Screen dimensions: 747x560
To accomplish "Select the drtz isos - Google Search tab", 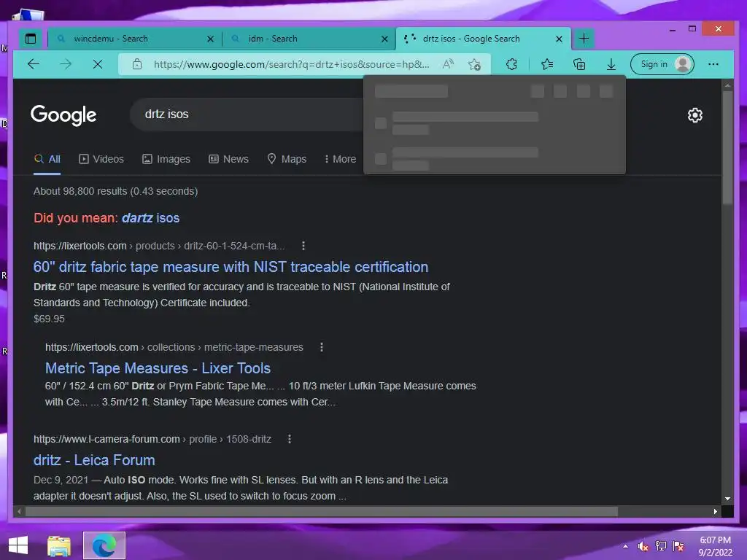I will (483, 39).
